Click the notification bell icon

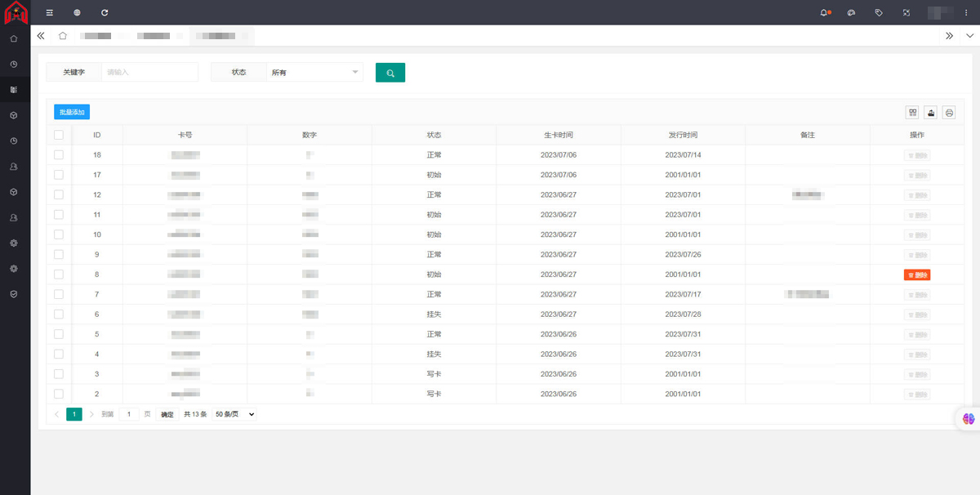click(823, 12)
